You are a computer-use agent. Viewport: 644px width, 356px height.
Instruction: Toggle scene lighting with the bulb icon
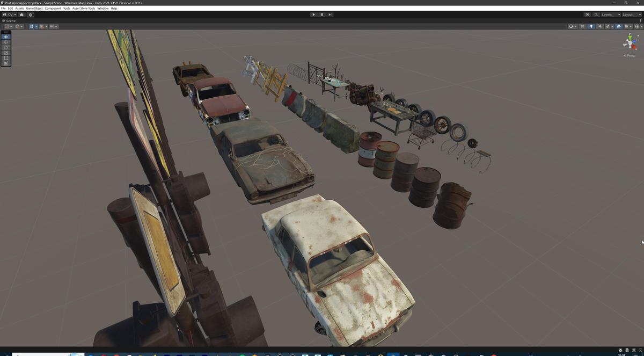(591, 26)
